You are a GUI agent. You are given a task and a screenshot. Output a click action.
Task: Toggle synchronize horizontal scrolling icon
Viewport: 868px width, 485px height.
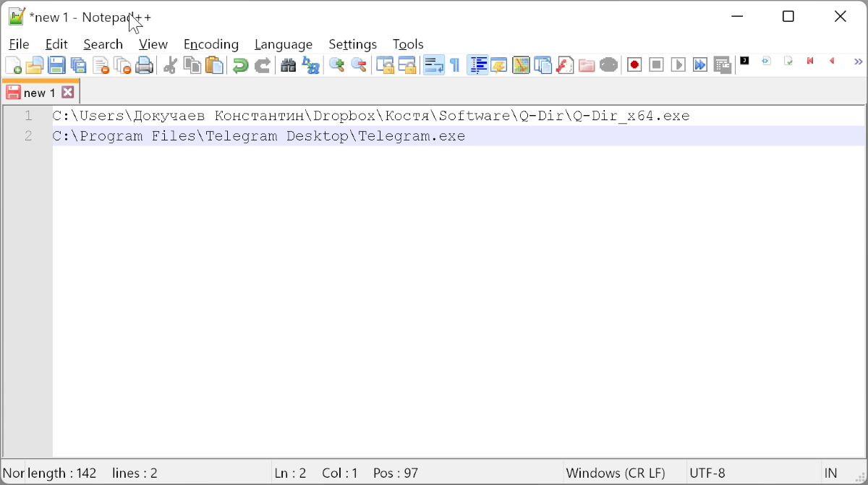tap(407, 65)
